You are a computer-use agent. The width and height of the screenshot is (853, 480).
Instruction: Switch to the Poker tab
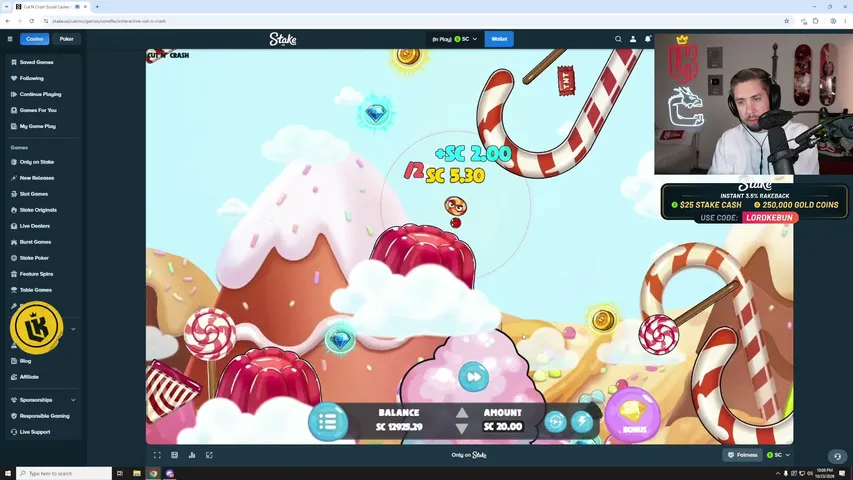click(x=66, y=39)
